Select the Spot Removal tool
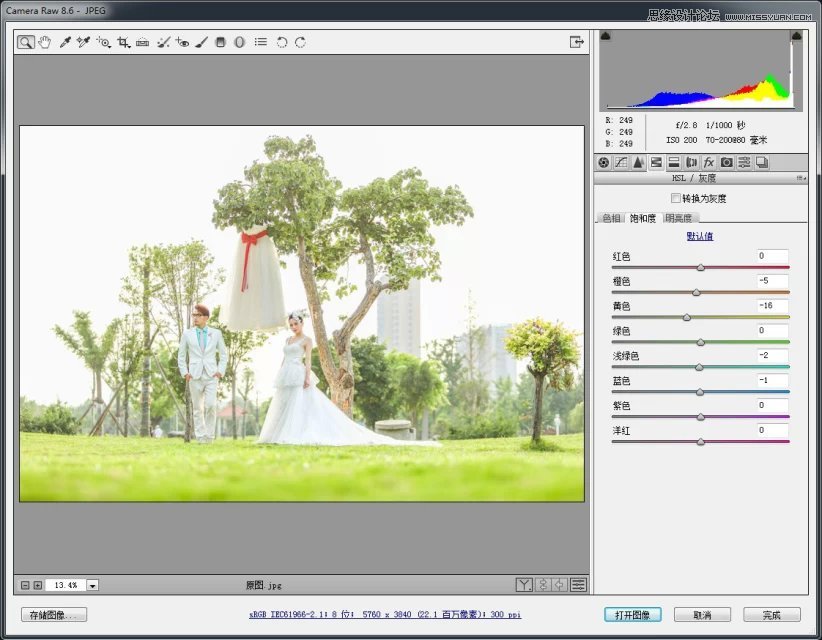 [x=163, y=42]
